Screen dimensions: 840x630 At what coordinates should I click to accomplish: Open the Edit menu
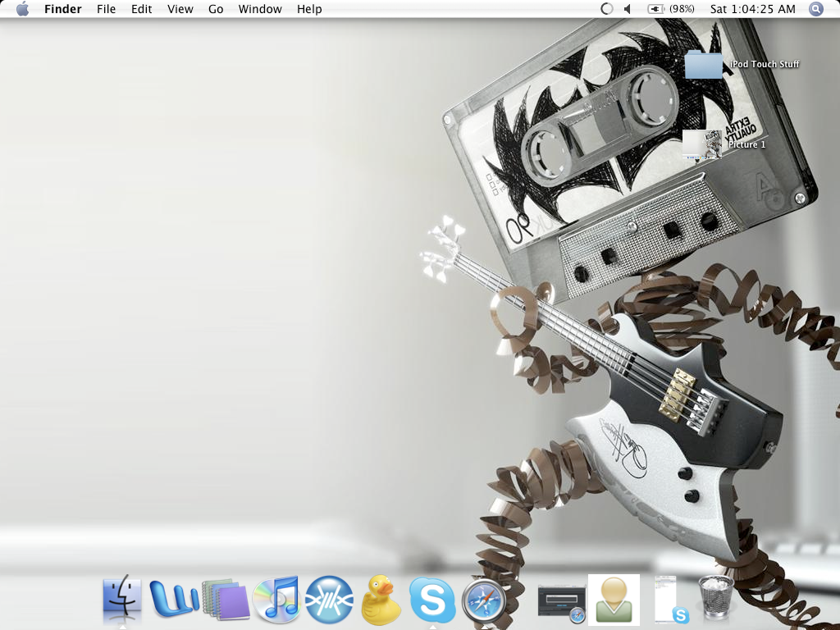point(141,9)
